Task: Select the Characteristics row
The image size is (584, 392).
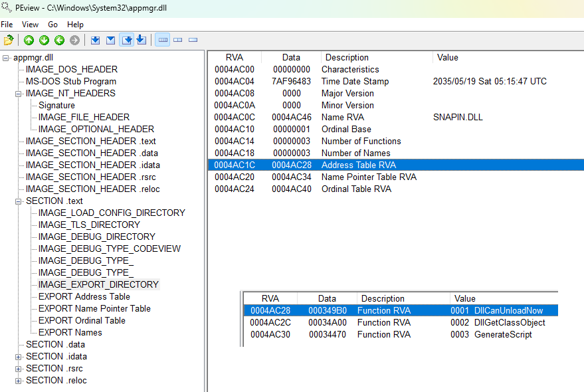Action: click(x=396, y=69)
